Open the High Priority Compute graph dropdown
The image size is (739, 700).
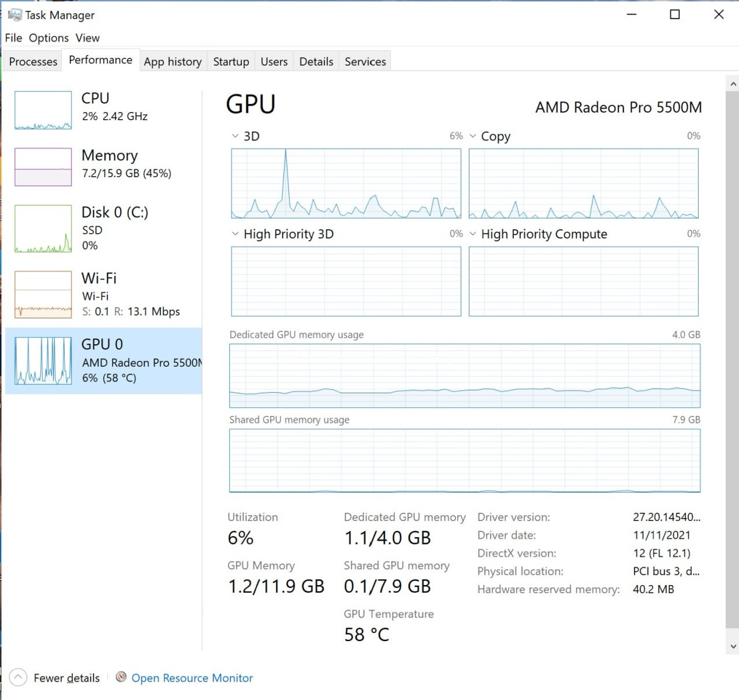[x=472, y=234]
